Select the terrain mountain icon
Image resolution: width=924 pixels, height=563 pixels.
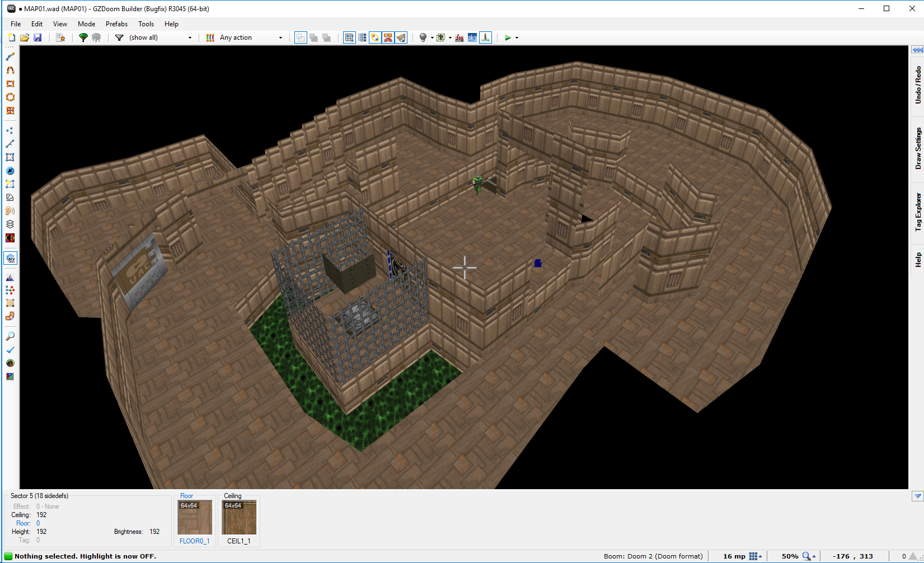[x=10, y=277]
